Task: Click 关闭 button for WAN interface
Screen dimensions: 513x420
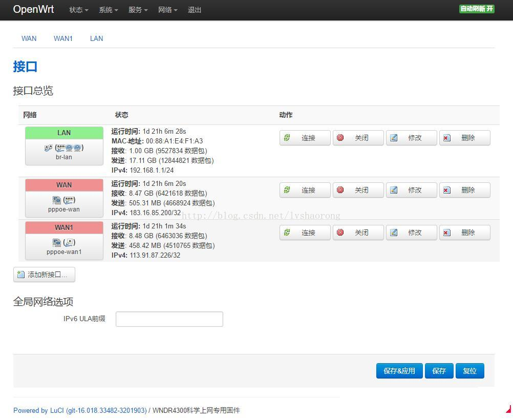Action: (358, 190)
